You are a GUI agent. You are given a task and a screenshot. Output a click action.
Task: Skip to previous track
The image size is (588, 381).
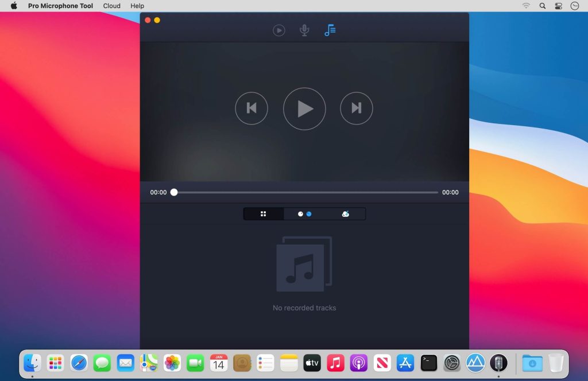click(252, 108)
